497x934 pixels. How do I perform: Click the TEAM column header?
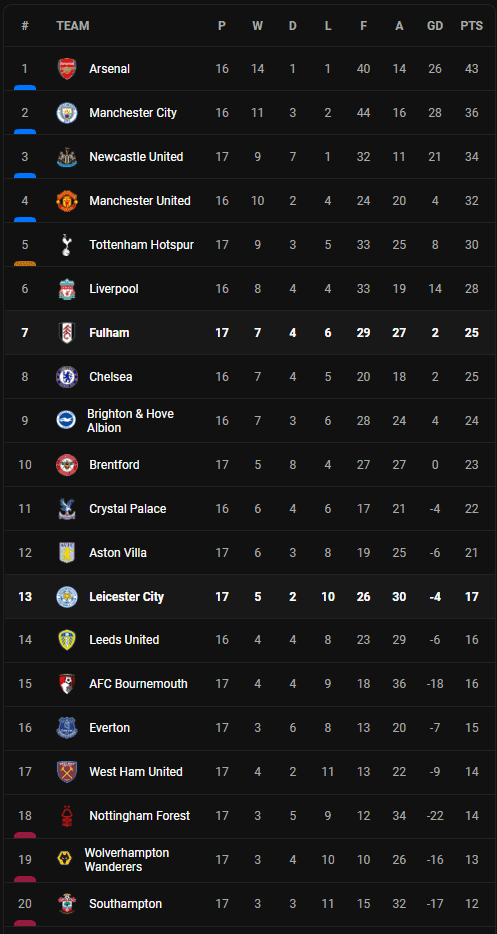[73, 26]
